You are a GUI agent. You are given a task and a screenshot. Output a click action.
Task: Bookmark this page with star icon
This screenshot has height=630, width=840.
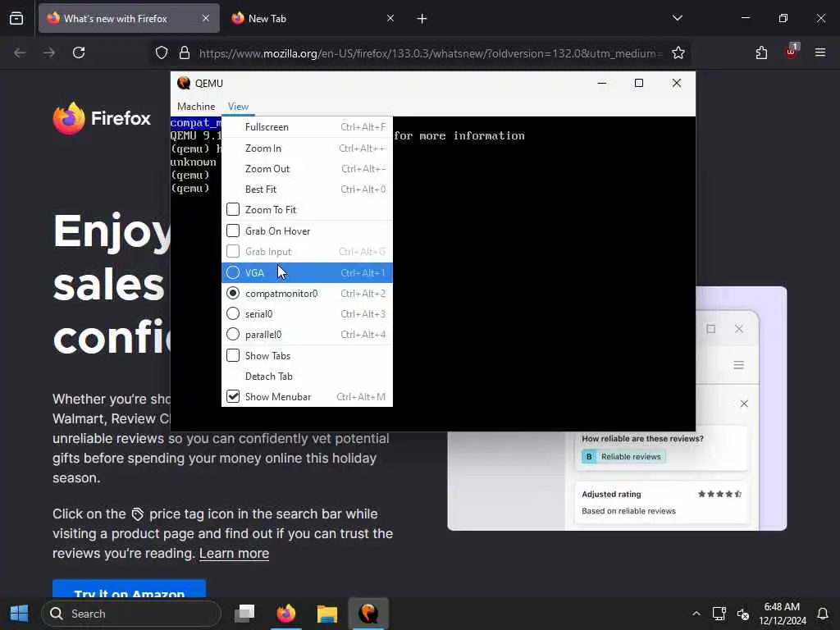(678, 52)
